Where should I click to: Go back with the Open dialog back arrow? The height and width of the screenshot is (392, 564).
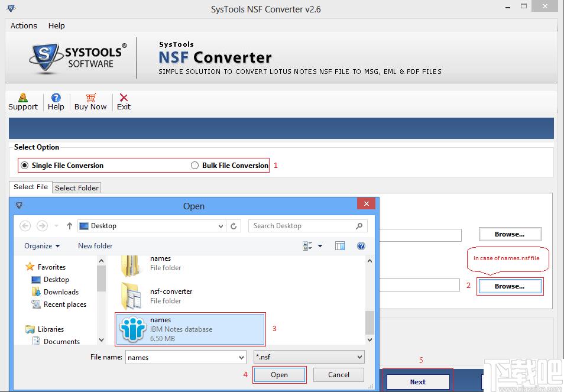[x=25, y=226]
